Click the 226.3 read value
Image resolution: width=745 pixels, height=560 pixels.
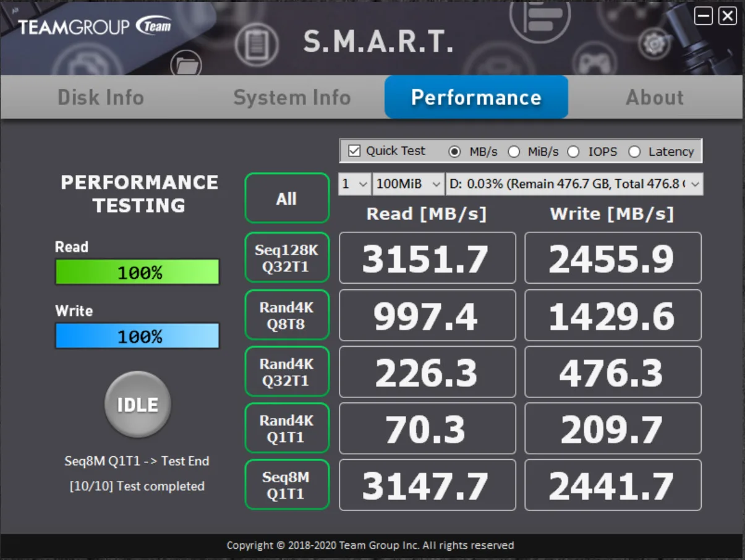pos(427,372)
